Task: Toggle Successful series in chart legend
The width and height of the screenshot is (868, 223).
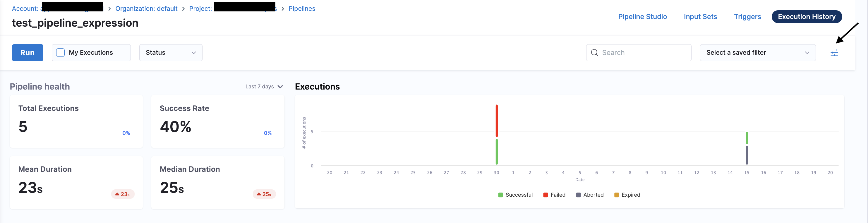Action: coord(515,195)
